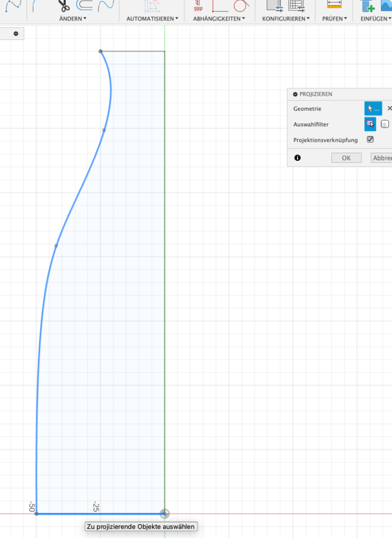Open the PRÜFEN menu
Screen dimensions: 392x538
334,18
